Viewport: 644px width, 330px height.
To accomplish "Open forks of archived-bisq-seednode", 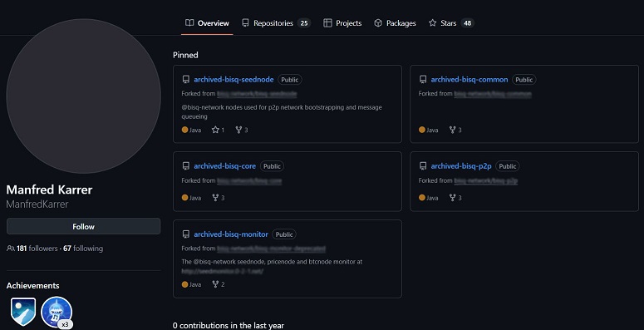I will coord(242,130).
